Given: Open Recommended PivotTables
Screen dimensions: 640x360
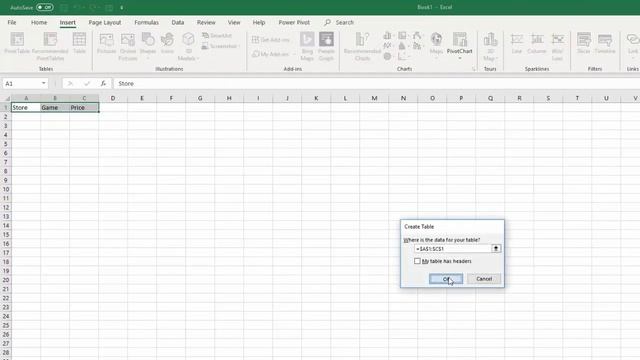Looking at the screenshot, I should tap(50, 47).
